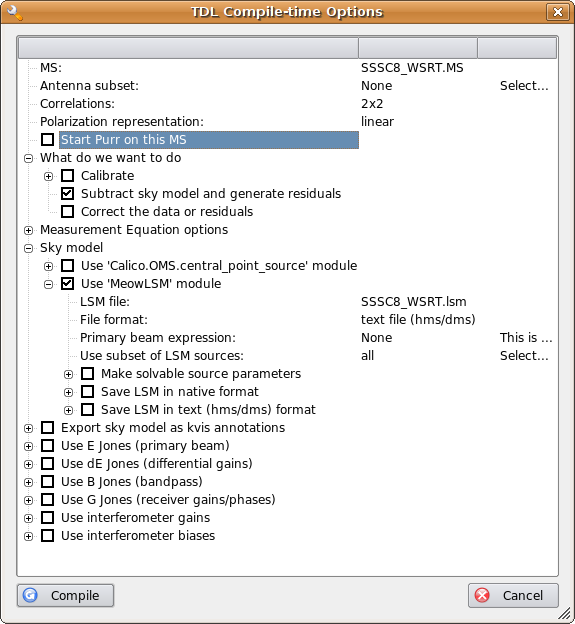This screenshot has width=575, height=624.
Task: Change File format text file (hms/dms)
Action: click(418, 320)
